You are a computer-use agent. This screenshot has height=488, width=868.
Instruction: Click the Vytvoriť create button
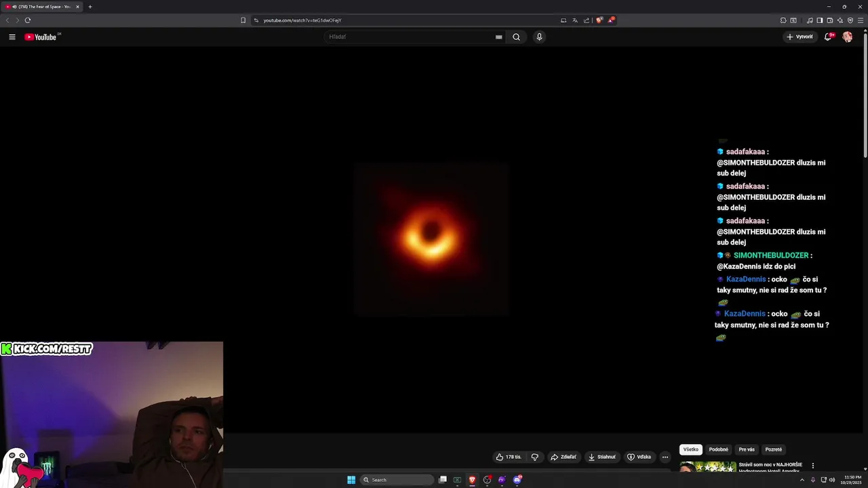(800, 37)
